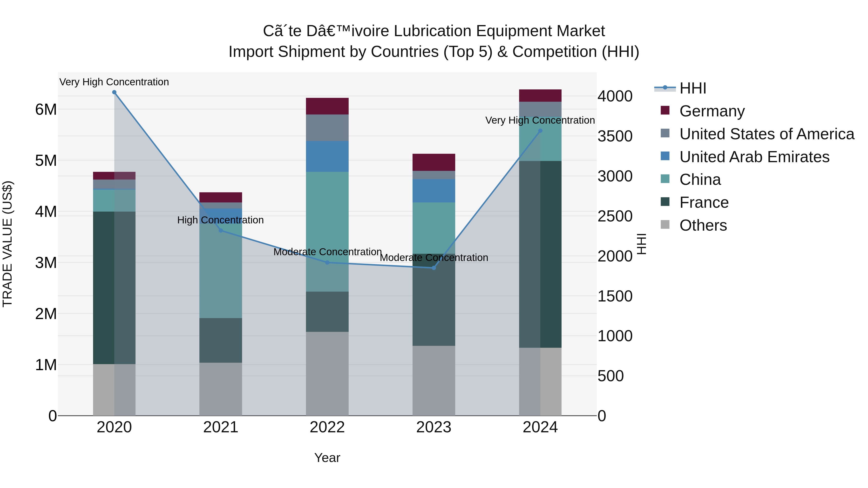Click the 3M tick on left axis
The width and height of the screenshot is (868, 488).
tap(46, 263)
